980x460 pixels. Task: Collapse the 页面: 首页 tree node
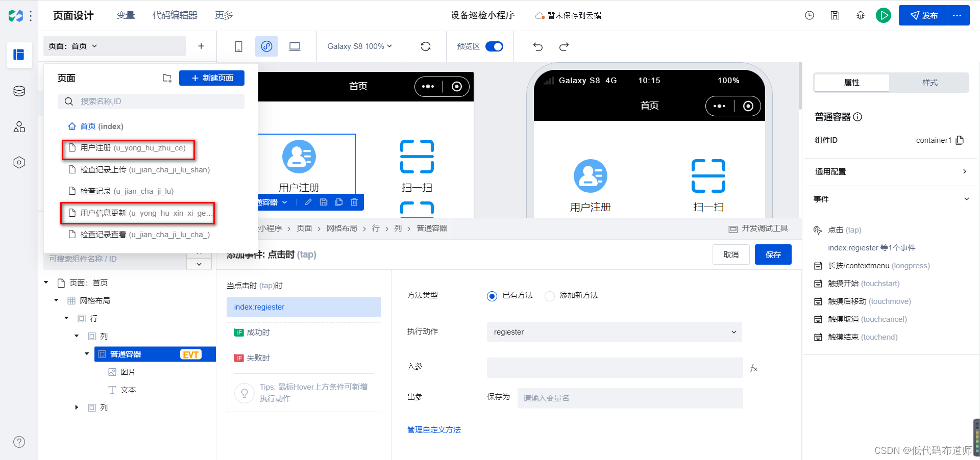[46, 283]
